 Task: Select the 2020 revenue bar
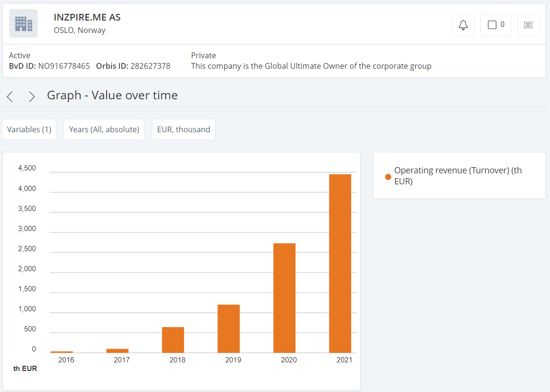click(x=284, y=297)
